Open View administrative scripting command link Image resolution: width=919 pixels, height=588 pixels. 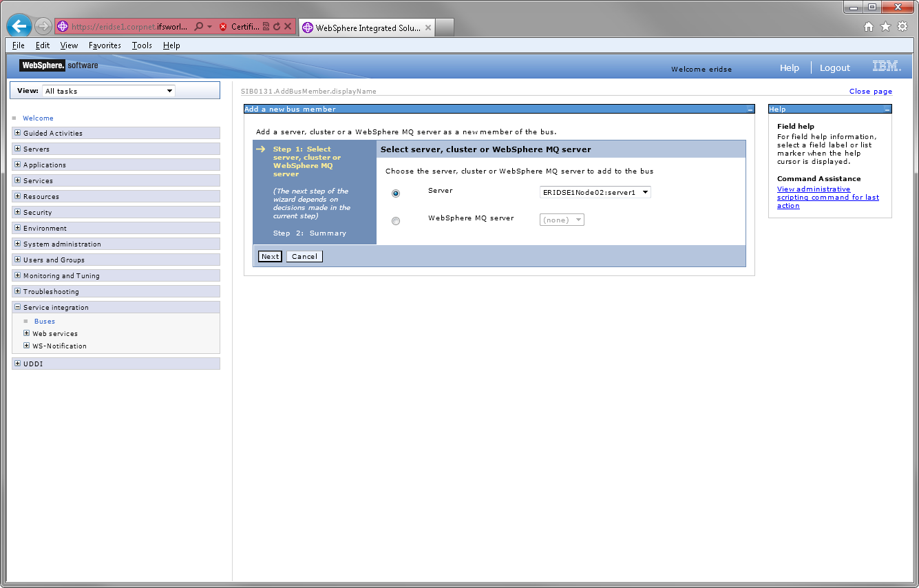coord(826,197)
